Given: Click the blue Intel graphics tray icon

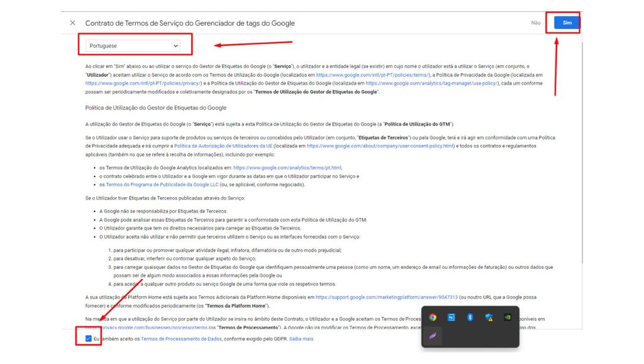Looking at the screenshot, I should pos(452,317).
